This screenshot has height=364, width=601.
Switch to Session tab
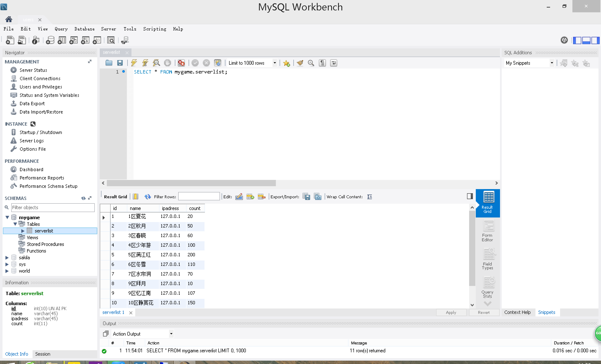[x=43, y=354]
